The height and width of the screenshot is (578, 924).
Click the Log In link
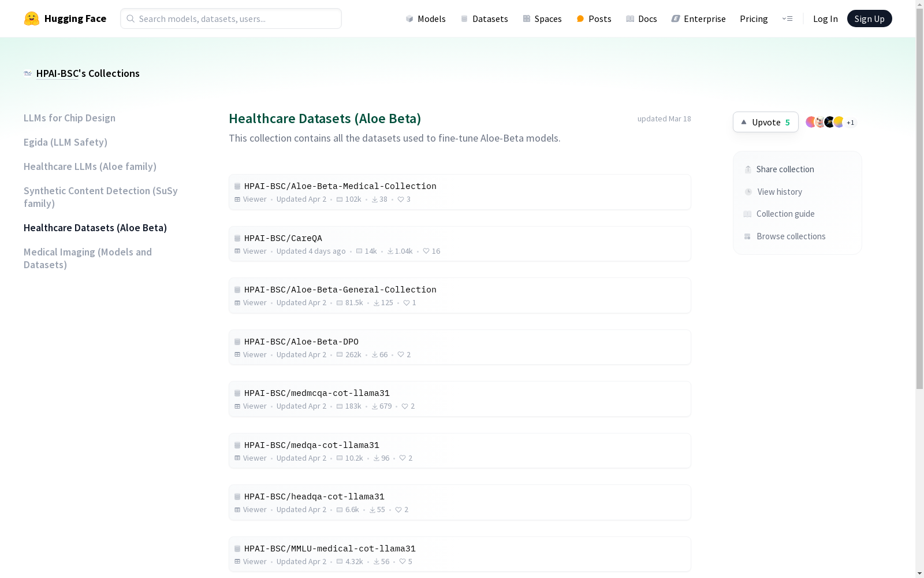pyautogui.click(x=825, y=18)
